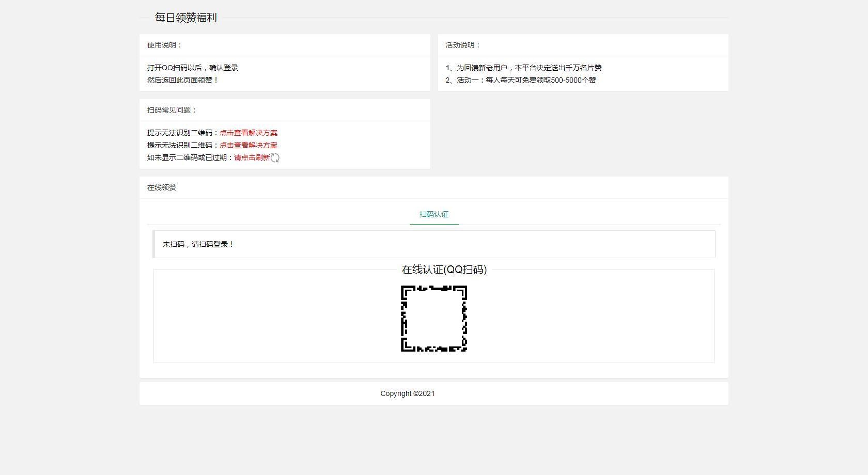Viewport: 868px width, 475px height.
Task: Click the QQ login QR code image
Action: 434,319
